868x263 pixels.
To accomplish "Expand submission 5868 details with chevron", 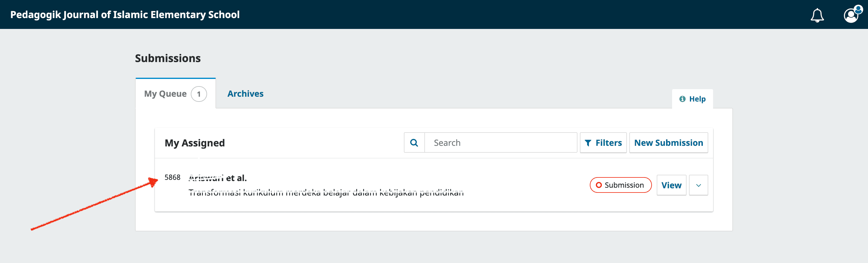I will 698,185.
